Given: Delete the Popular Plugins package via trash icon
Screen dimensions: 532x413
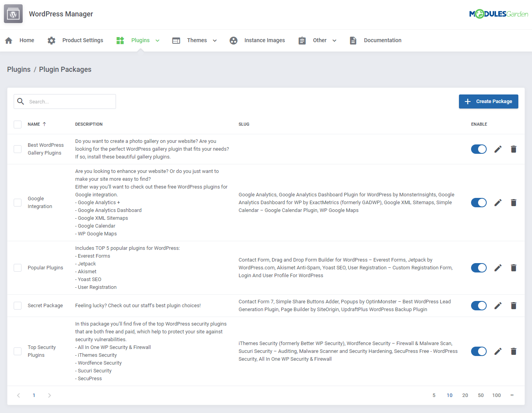Looking at the screenshot, I should tap(513, 268).
